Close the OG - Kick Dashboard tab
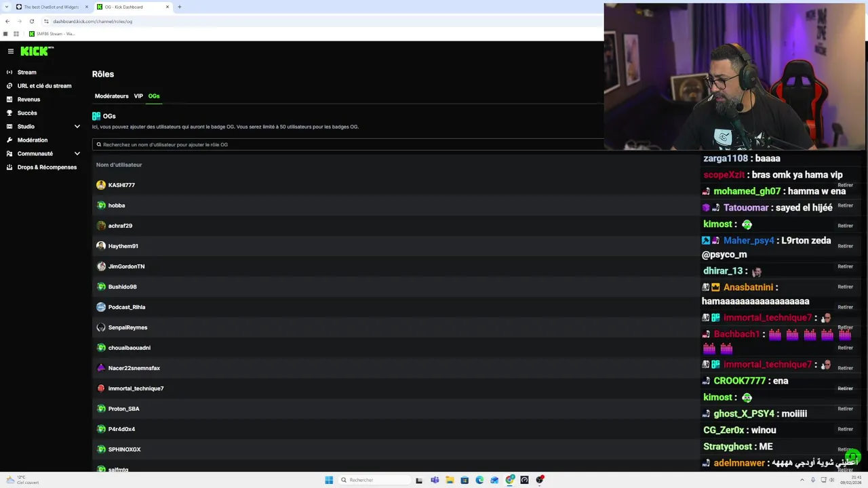This screenshot has width=868, height=488. (167, 7)
